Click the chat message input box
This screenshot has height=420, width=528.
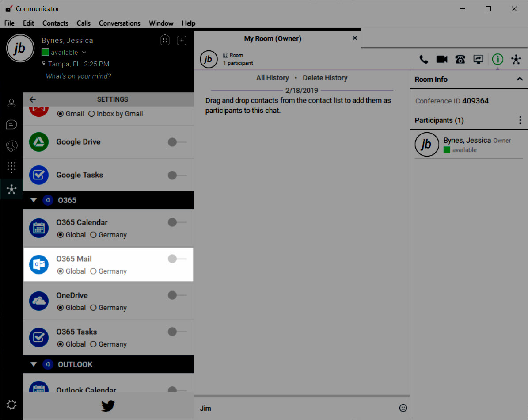point(296,408)
